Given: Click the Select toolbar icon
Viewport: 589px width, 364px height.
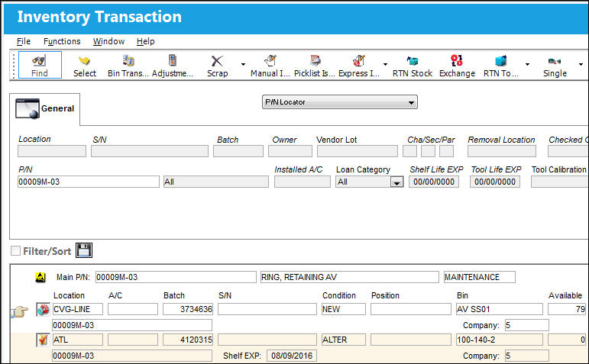Looking at the screenshot, I should tap(85, 66).
